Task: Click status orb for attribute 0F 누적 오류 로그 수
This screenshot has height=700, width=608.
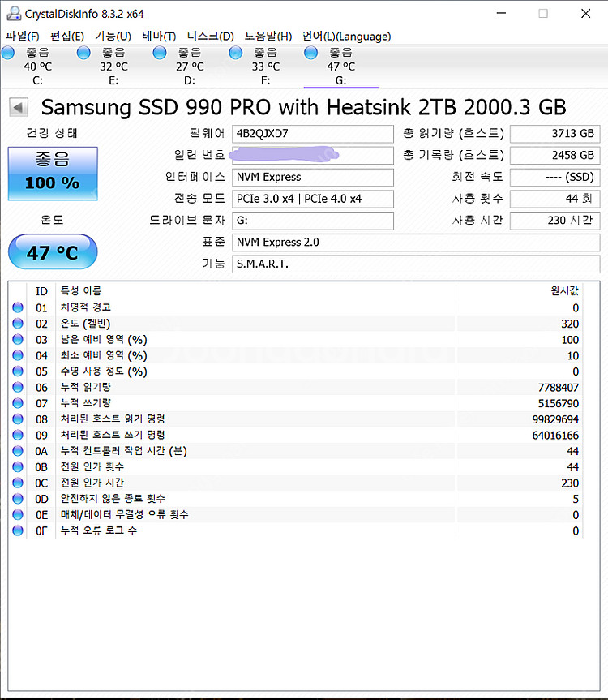Action: 18,530
